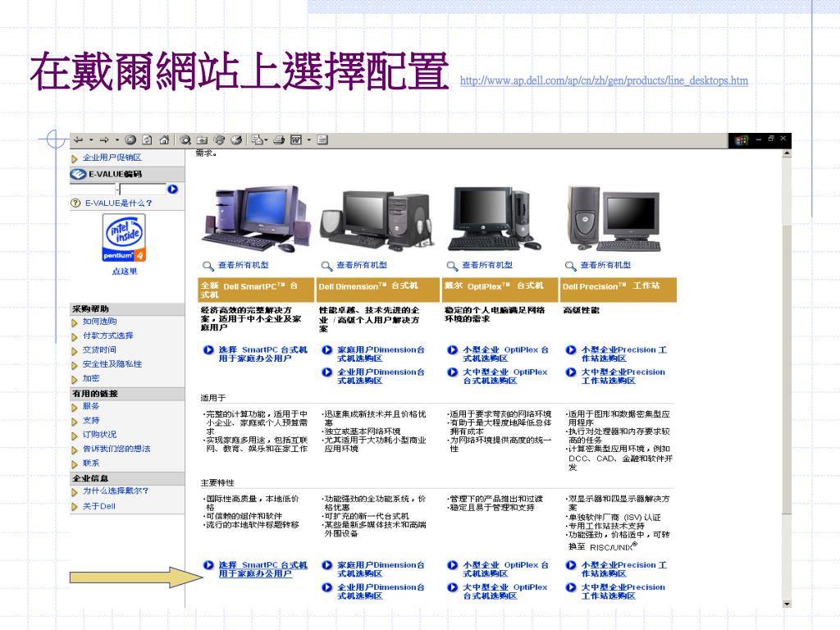This screenshot has height=630, width=840.
Task: Click the Discuss toolbar icon
Action: pyautogui.click(x=322, y=139)
